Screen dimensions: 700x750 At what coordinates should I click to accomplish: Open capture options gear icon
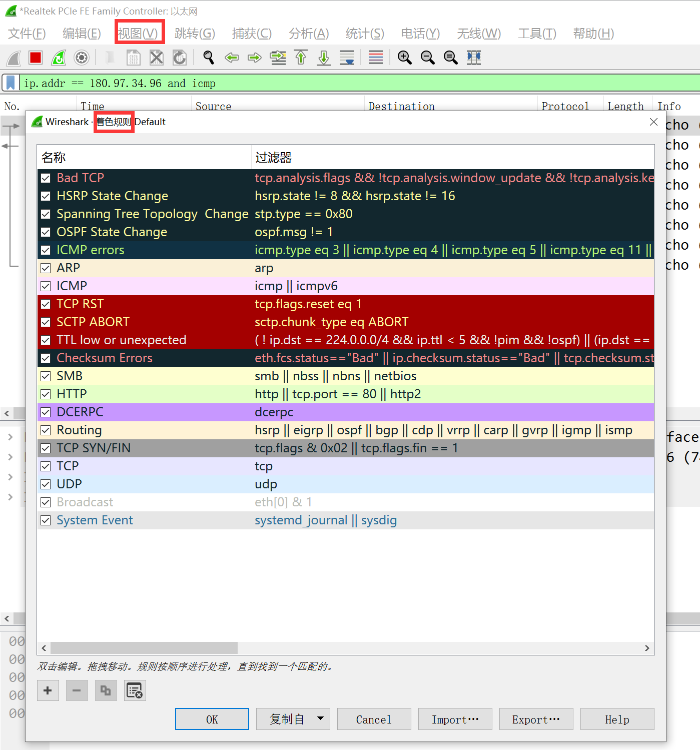click(82, 58)
